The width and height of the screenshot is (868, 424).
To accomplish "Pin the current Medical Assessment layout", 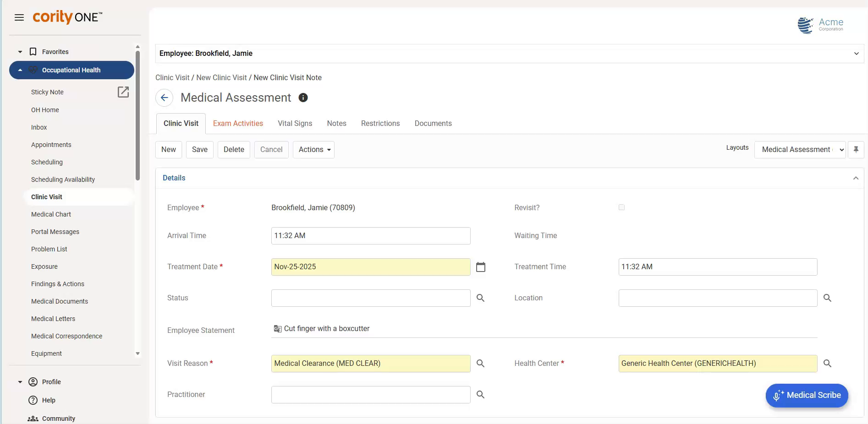I will pos(856,149).
